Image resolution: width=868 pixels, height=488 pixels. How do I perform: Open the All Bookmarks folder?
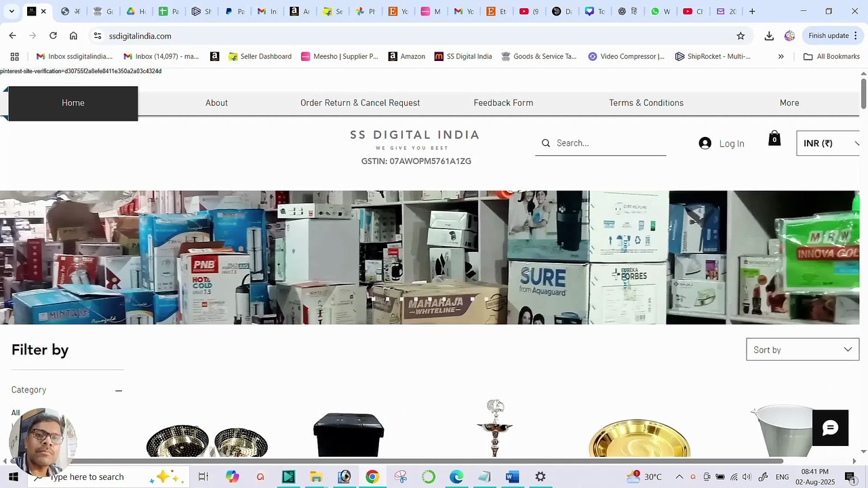[x=831, y=56]
